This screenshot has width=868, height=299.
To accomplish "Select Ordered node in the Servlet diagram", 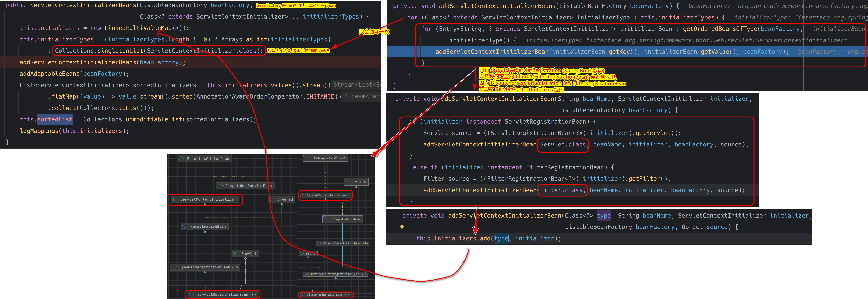I will coord(282,199).
